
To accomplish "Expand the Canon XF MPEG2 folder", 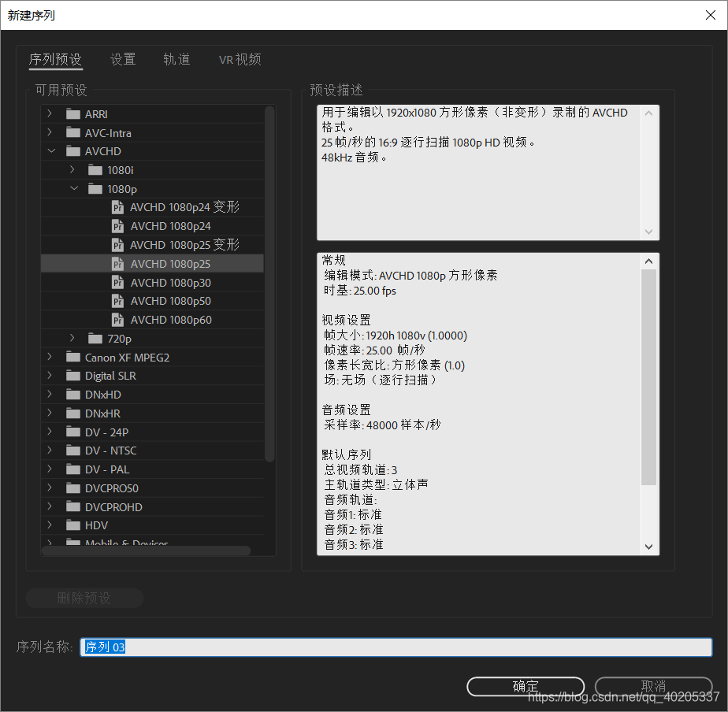I will pyautogui.click(x=50, y=357).
